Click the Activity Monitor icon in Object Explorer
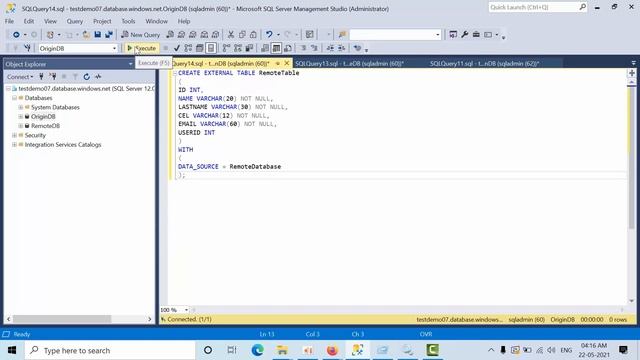640x360 pixels. point(98,77)
